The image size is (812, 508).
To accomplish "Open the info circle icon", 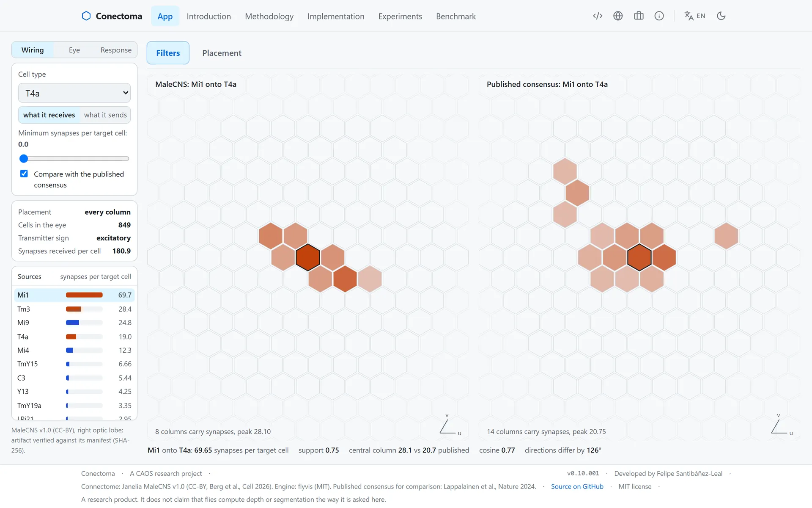I will click(659, 16).
